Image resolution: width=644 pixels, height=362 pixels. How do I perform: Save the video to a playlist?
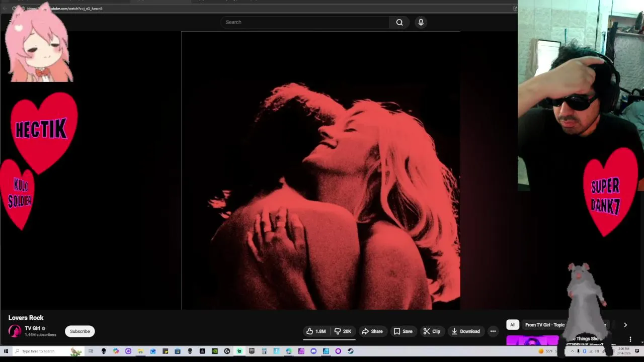tap(403, 331)
